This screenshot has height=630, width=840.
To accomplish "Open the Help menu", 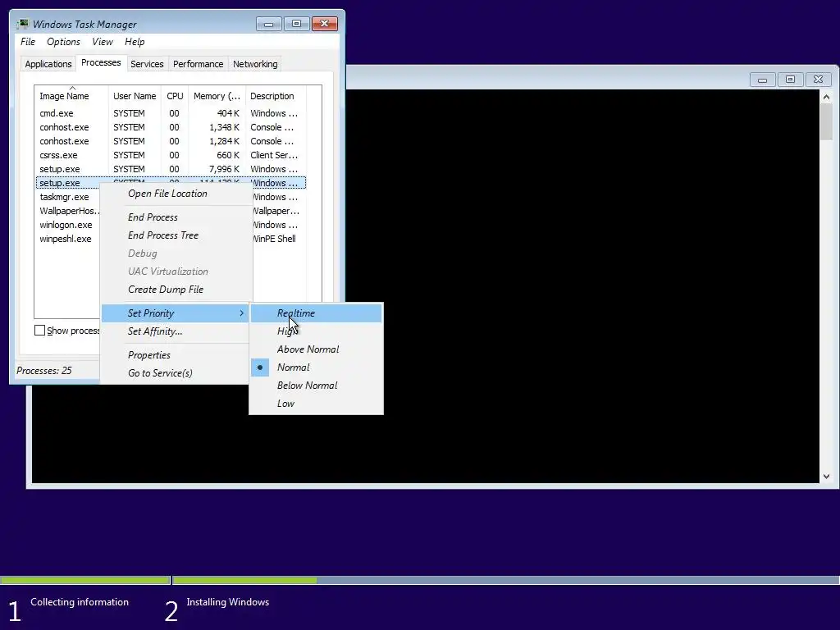I will 135,42.
